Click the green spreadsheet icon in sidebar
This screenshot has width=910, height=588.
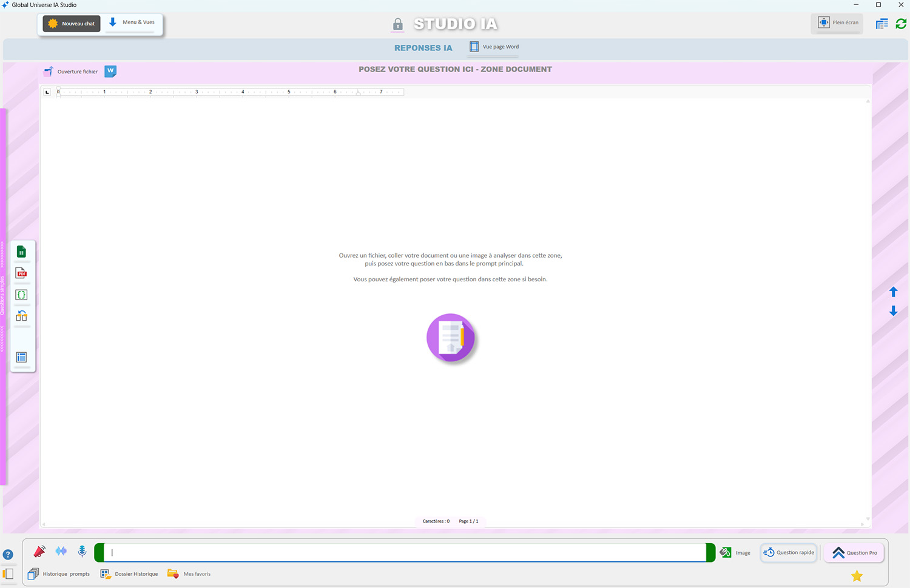pyautogui.click(x=21, y=252)
